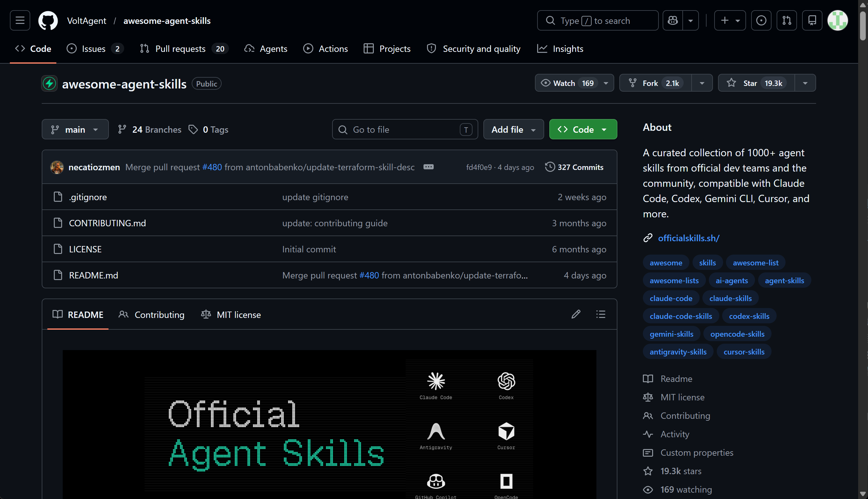Select the Contributing tab in README panel
Image resolution: width=868 pixels, height=499 pixels.
(x=152, y=314)
